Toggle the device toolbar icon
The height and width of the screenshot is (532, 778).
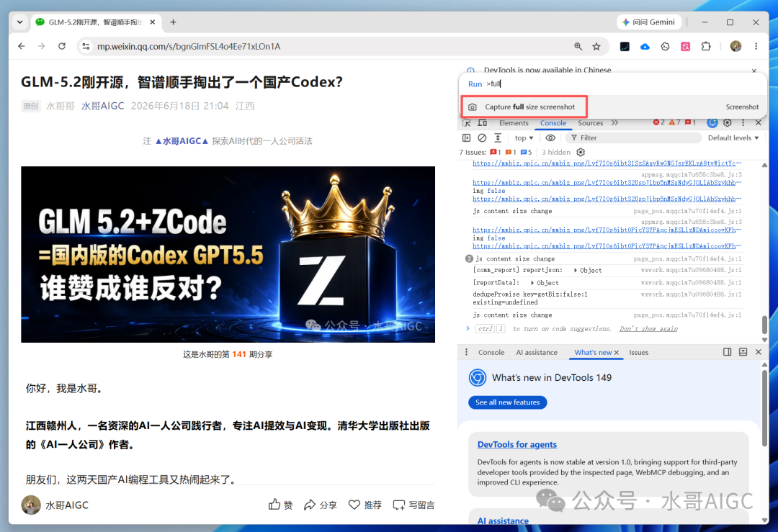click(x=482, y=122)
